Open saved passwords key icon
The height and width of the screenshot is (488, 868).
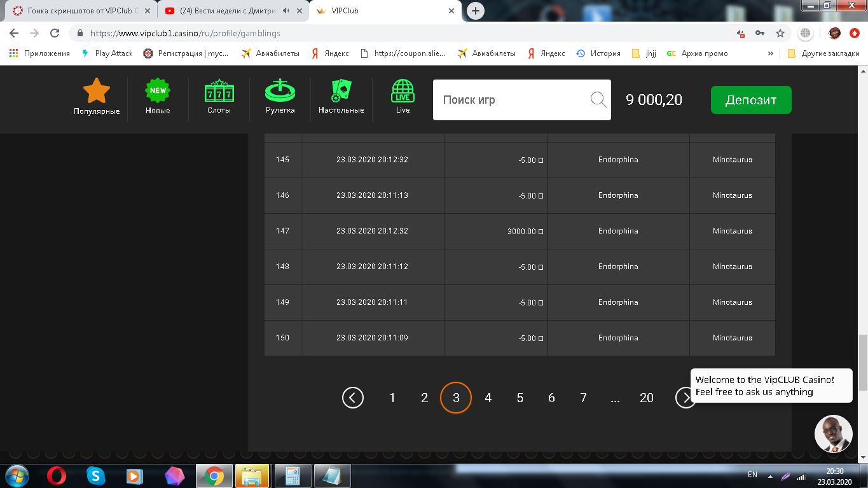(x=760, y=33)
